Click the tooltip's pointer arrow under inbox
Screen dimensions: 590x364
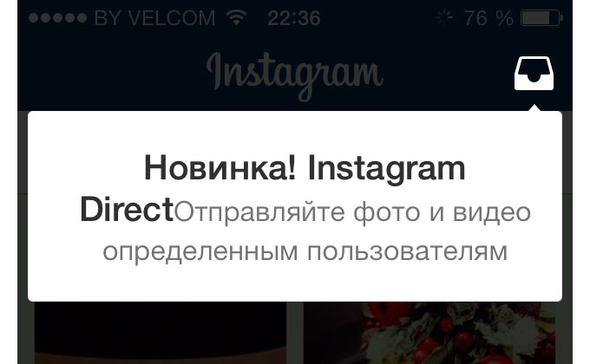point(534,108)
